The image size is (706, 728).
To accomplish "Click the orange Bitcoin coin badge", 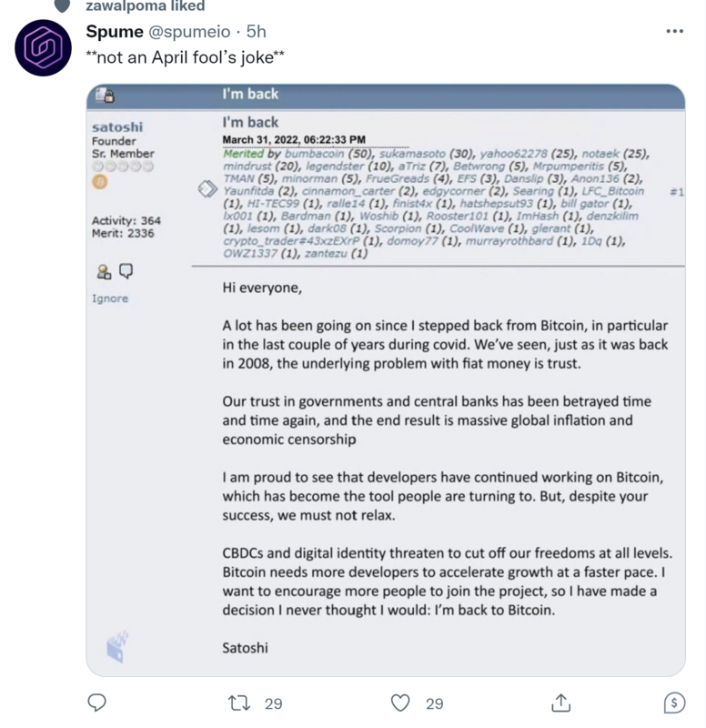I will pyautogui.click(x=100, y=181).
